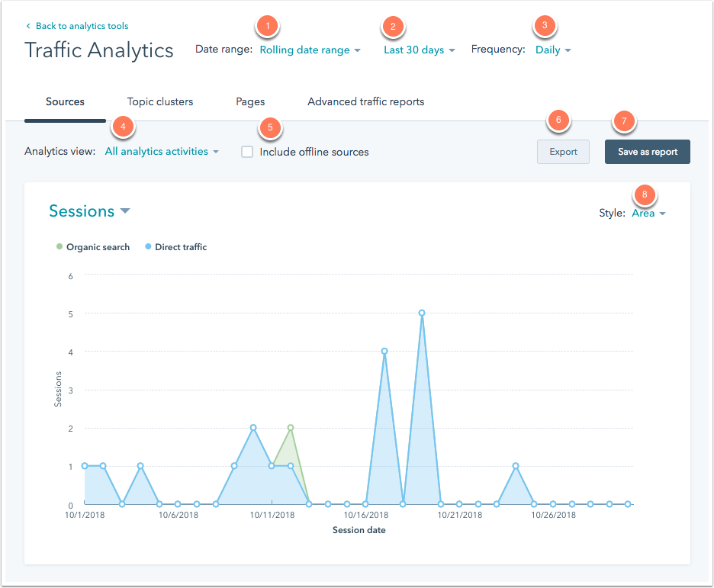714x588 pixels.
Task: Switch to the Topic clusters tab
Action: click(x=160, y=101)
